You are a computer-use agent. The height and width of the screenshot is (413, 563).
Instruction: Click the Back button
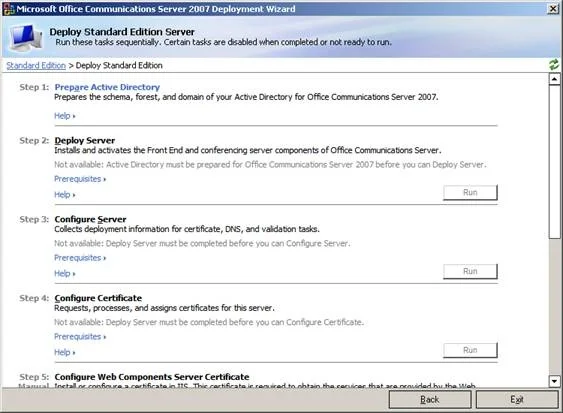[430, 400]
